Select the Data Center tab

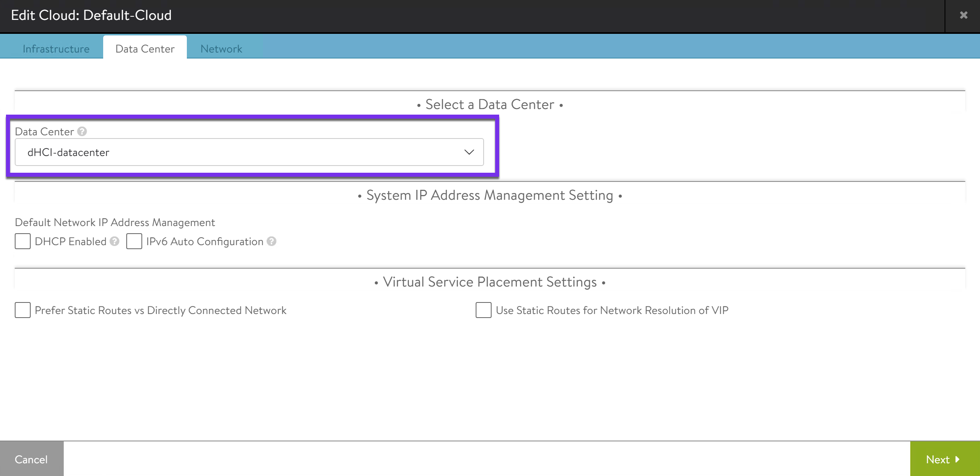point(145,49)
